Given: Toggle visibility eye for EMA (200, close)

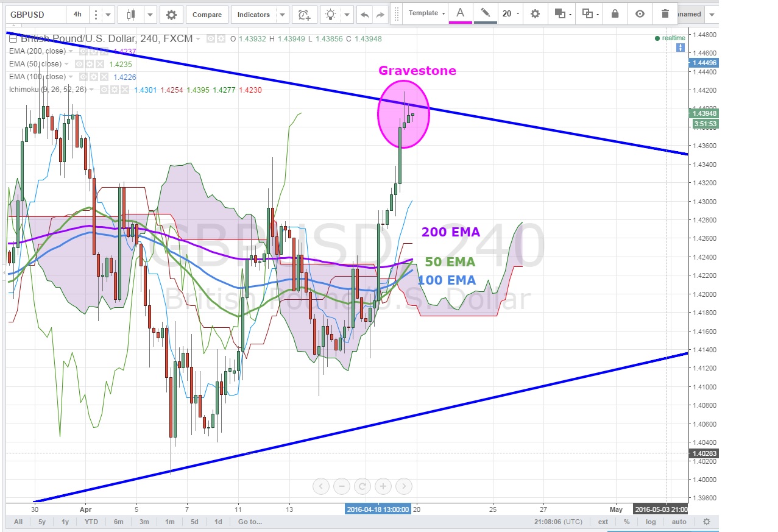Looking at the screenshot, I should [83, 52].
